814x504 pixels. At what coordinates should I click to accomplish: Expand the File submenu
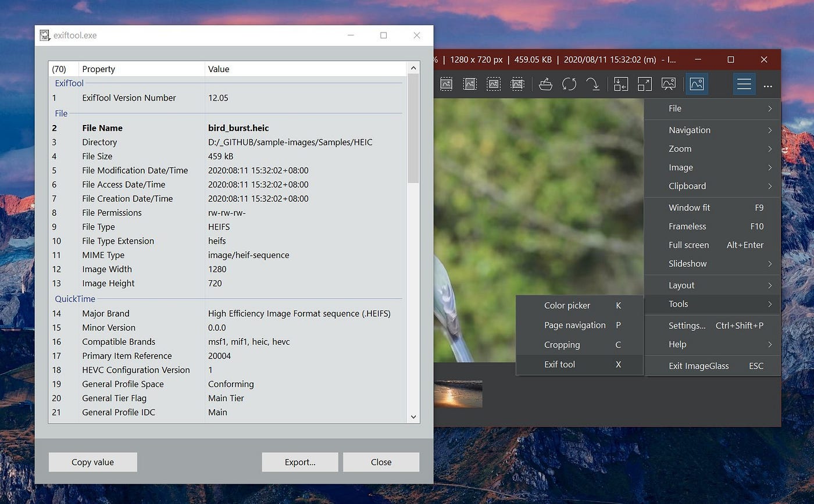click(x=712, y=109)
